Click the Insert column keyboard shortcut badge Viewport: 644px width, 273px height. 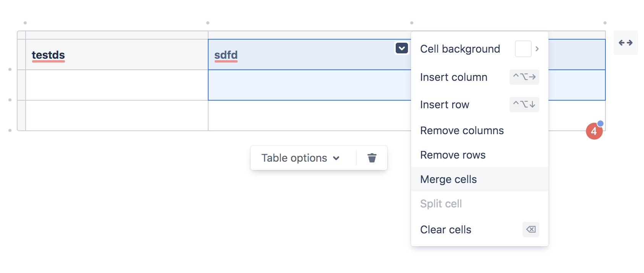[x=524, y=77]
